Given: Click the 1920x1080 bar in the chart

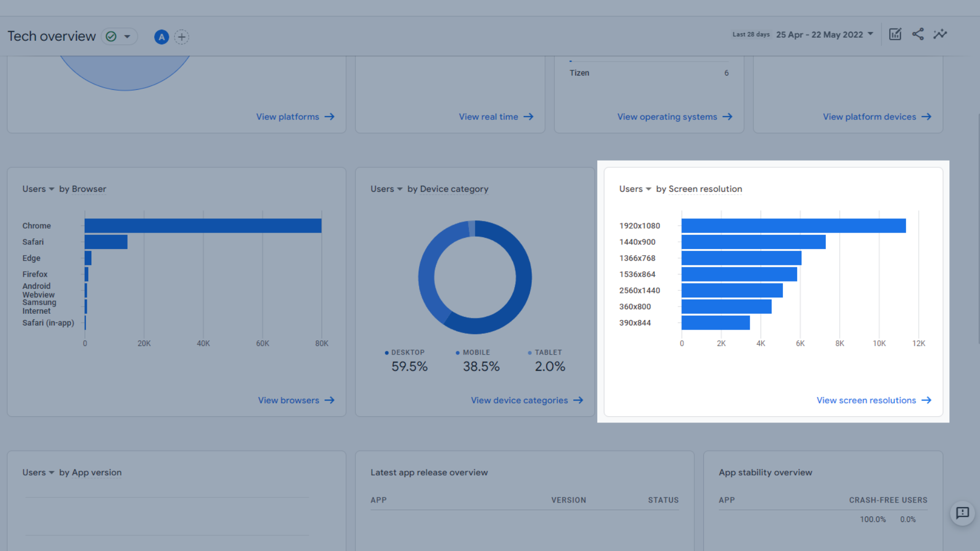Looking at the screenshot, I should tap(793, 226).
